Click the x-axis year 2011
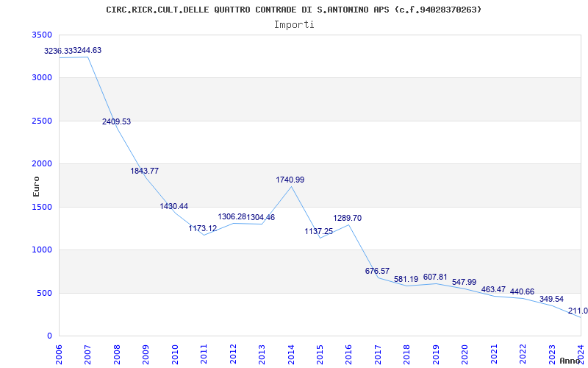The width and height of the screenshot is (588, 368). 204,355
